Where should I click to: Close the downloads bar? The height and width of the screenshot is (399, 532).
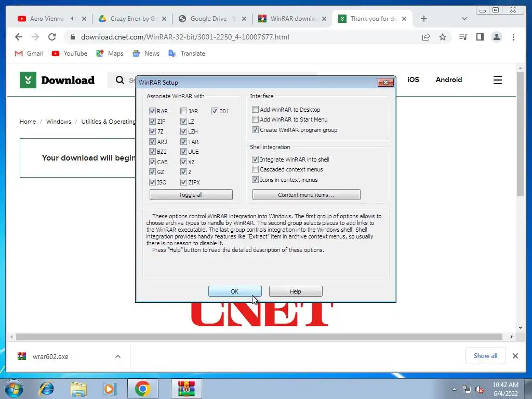(x=515, y=356)
